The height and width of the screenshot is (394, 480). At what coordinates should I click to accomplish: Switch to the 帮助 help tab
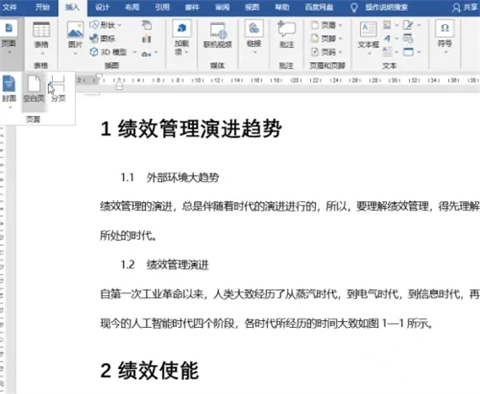pyautogui.click(x=282, y=7)
